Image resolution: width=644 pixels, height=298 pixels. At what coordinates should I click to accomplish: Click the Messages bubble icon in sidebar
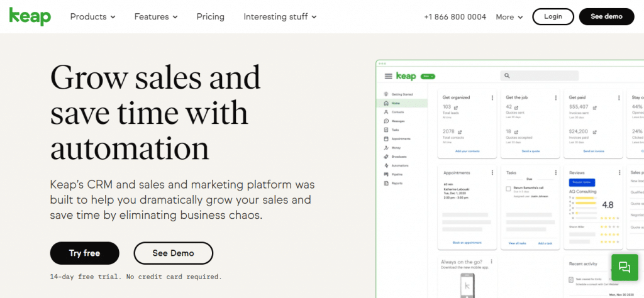click(x=386, y=121)
